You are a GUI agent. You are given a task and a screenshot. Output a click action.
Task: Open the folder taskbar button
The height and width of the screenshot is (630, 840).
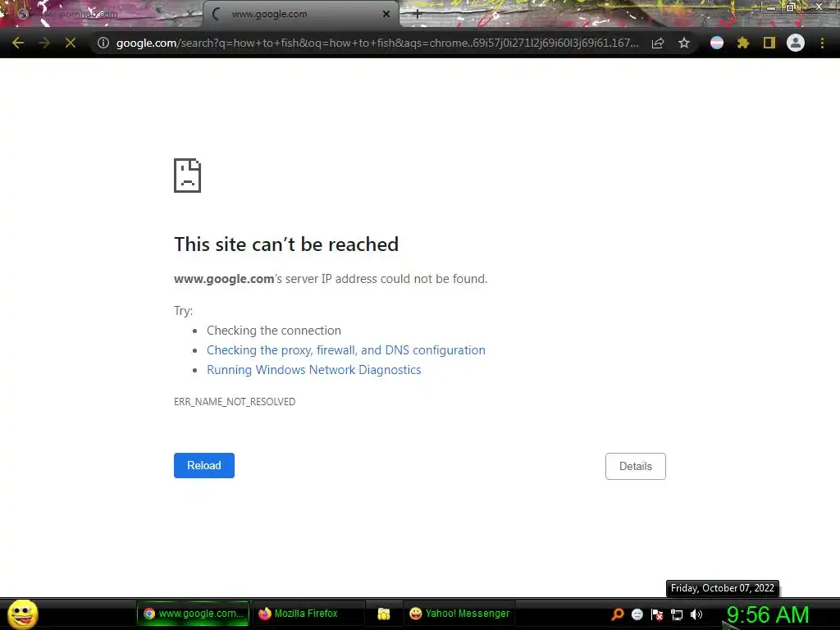384,614
